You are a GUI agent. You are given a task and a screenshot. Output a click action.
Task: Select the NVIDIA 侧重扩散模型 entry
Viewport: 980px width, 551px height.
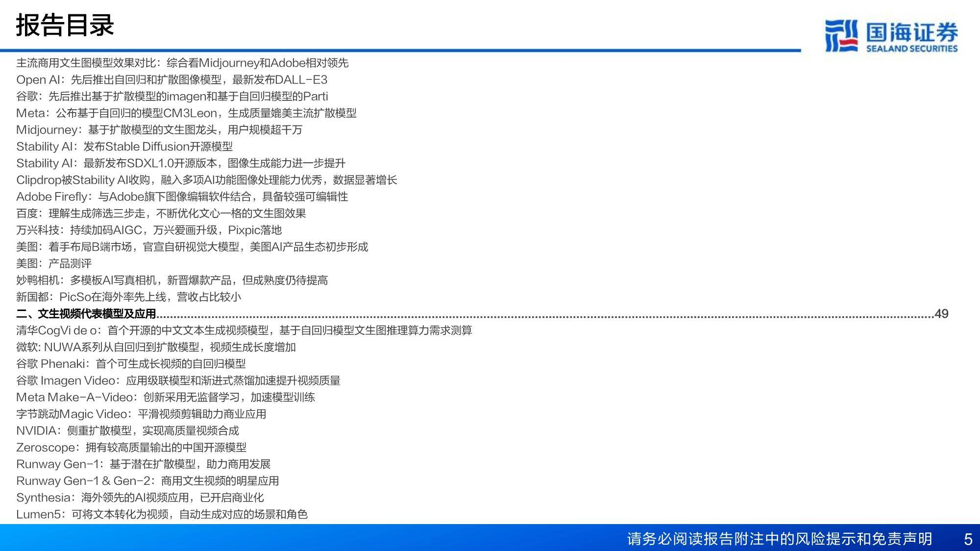coord(127,431)
